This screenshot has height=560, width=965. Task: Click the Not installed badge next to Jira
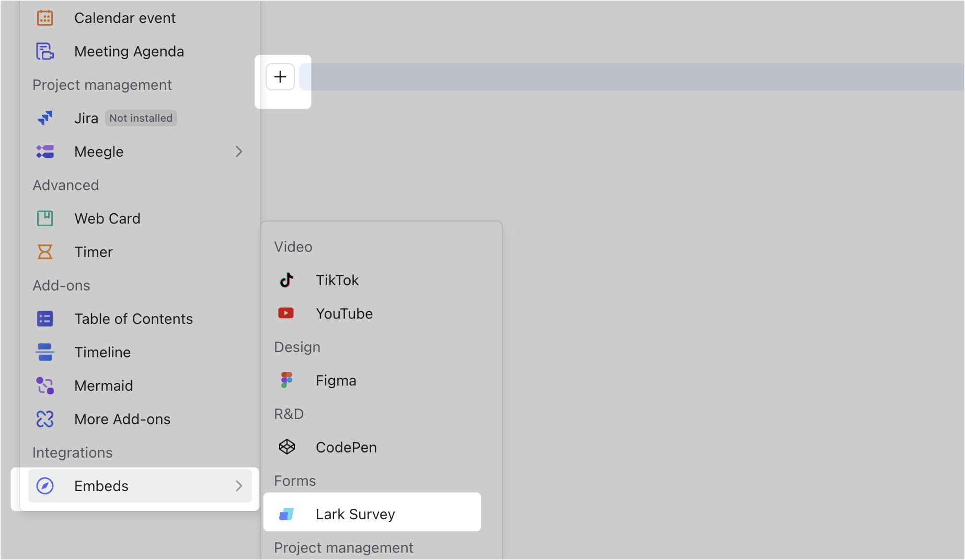coord(141,118)
